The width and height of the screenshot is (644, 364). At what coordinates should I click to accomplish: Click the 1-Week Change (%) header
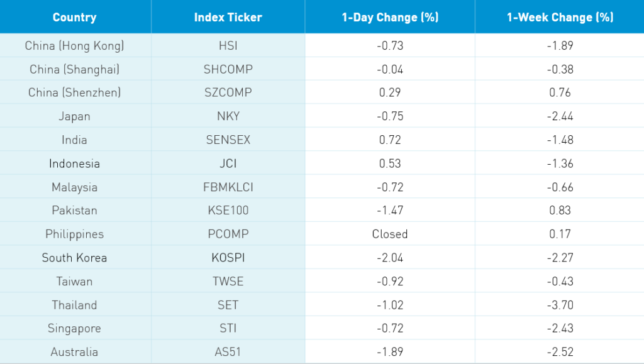click(560, 17)
